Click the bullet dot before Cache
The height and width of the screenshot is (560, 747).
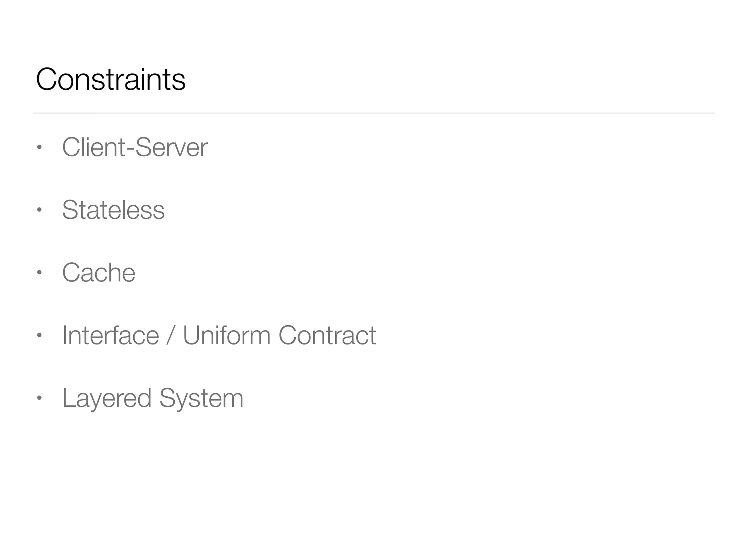(39, 273)
